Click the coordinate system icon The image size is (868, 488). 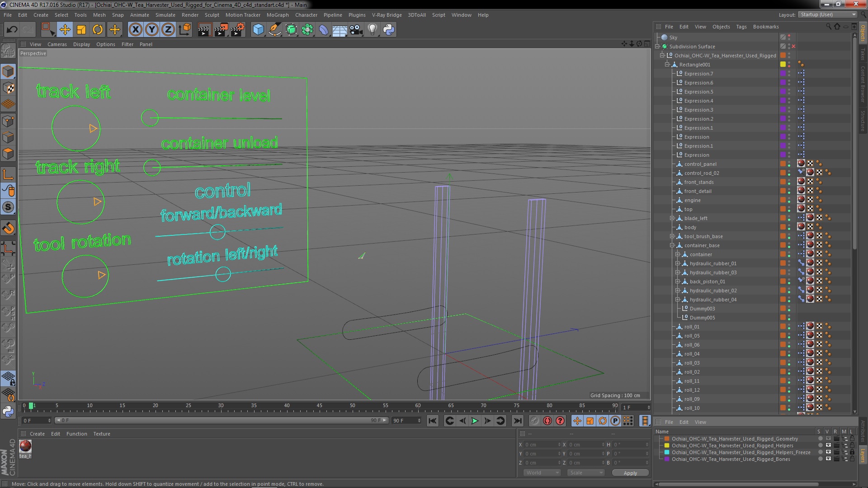(185, 30)
